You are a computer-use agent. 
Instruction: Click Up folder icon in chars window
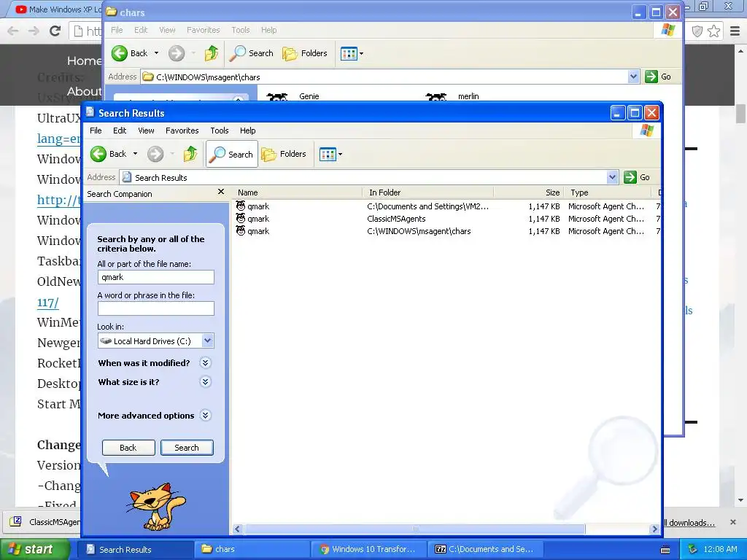coord(212,53)
